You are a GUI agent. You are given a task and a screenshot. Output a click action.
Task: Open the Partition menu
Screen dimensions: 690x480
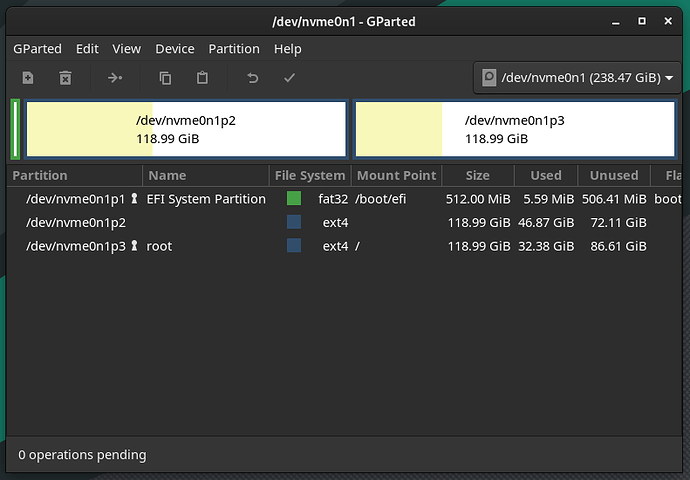[x=234, y=49]
